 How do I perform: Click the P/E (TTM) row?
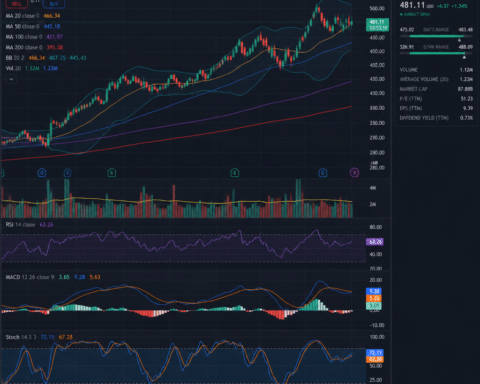tap(436, 99)
